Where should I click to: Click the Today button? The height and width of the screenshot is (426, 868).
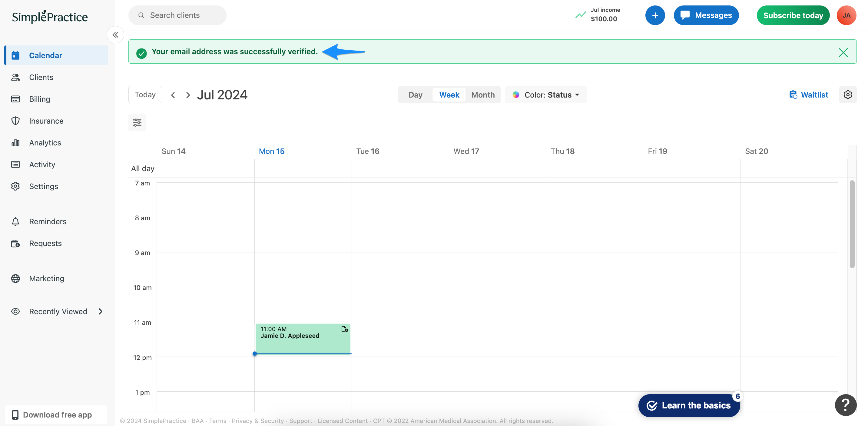145,95
